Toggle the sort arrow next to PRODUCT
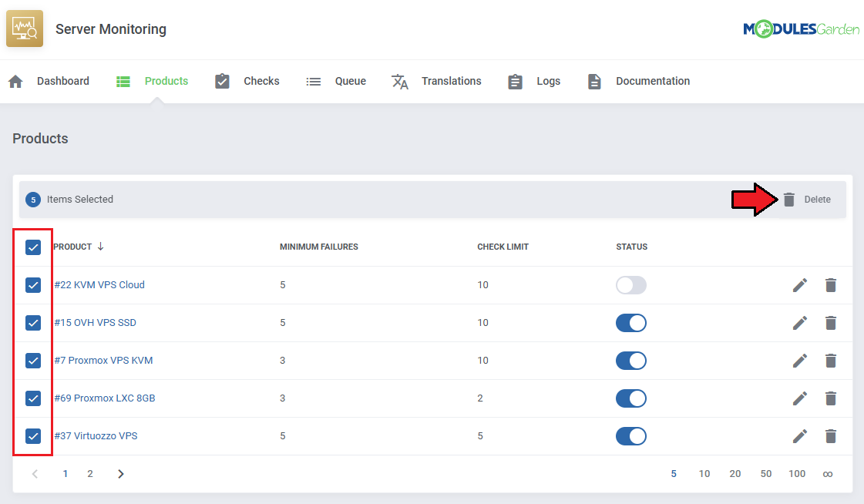Viewport: 864px width, 504px height. coord(100,247)
